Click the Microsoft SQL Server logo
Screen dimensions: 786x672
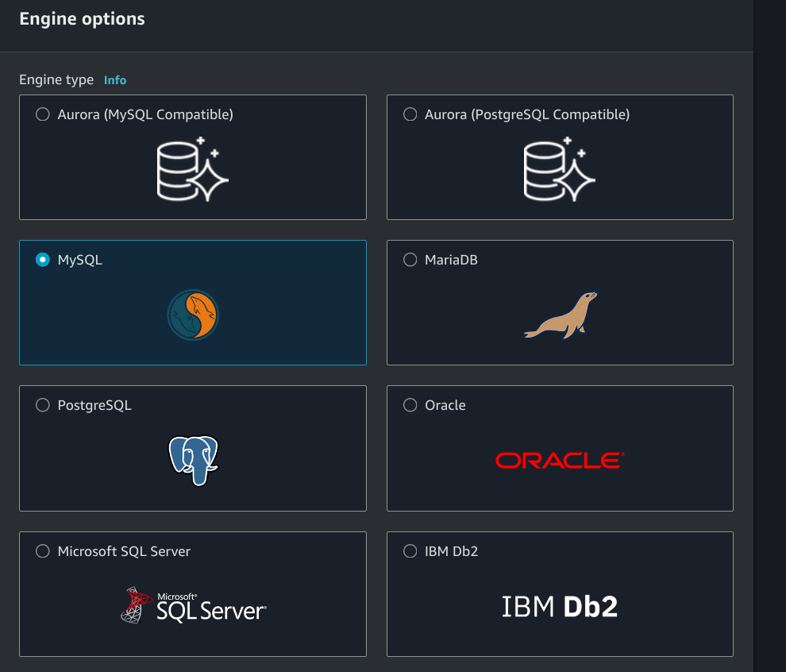click(193, 606)
